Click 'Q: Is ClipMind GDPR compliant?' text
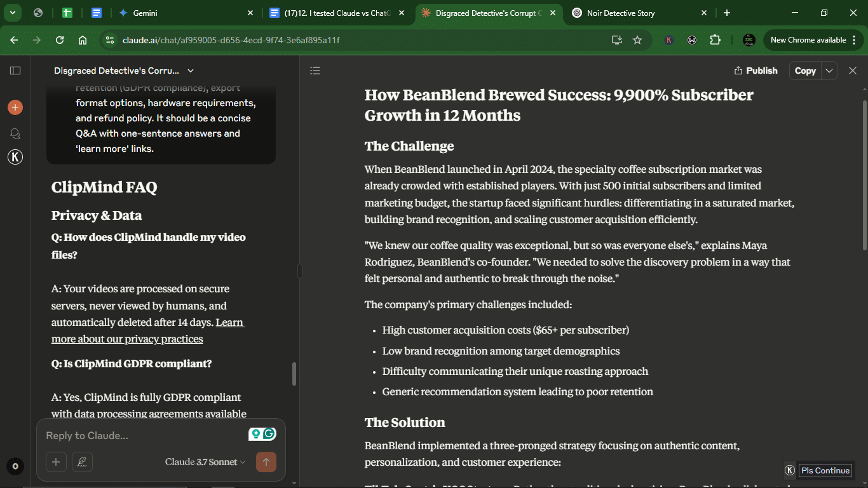The image size is (868, 488). click(x=132, y=363)
